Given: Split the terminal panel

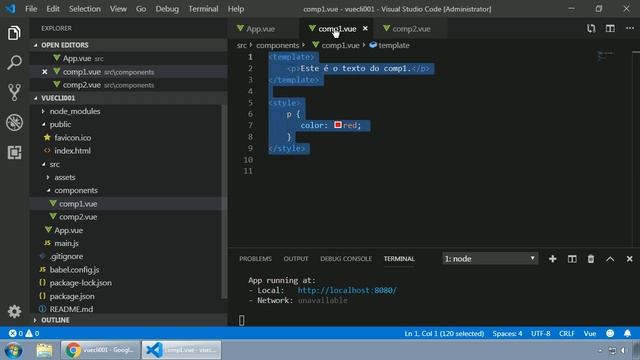Looking at the screenshot, I should 572,259.
